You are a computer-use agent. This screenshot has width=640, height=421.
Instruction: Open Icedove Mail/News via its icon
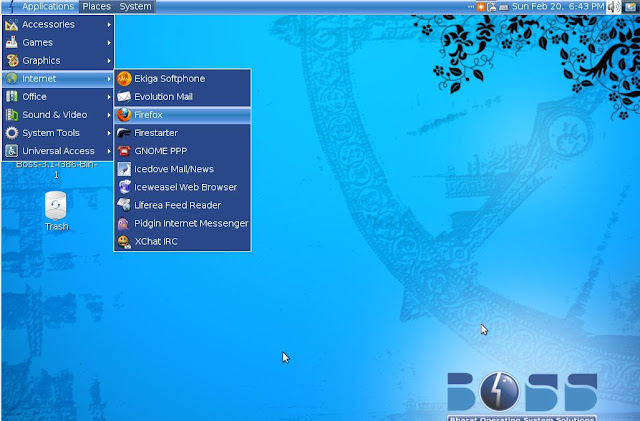[x=124, y=169]
